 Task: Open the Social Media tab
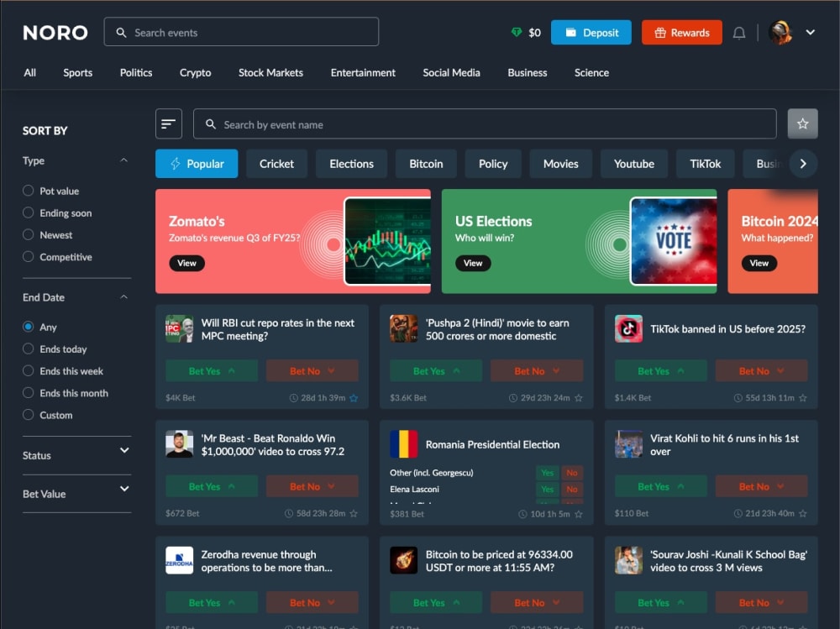[451, 72]
